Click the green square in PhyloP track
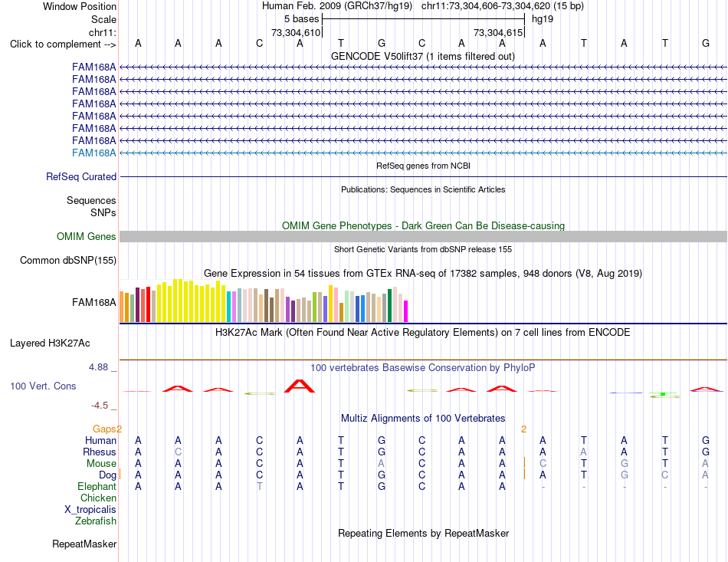Image resolution: width=728 pixels, height=562 pixels. (663, 394)
